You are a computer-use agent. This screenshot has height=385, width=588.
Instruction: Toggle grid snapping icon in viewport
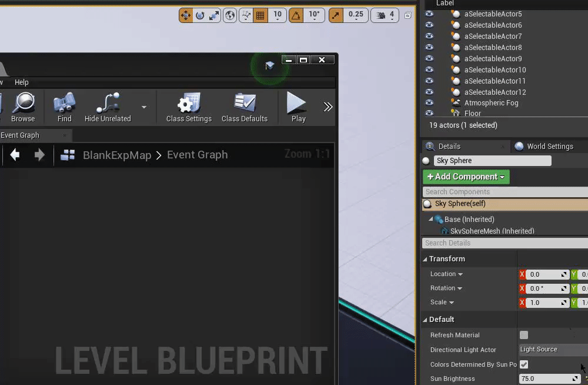coord(260,15)
